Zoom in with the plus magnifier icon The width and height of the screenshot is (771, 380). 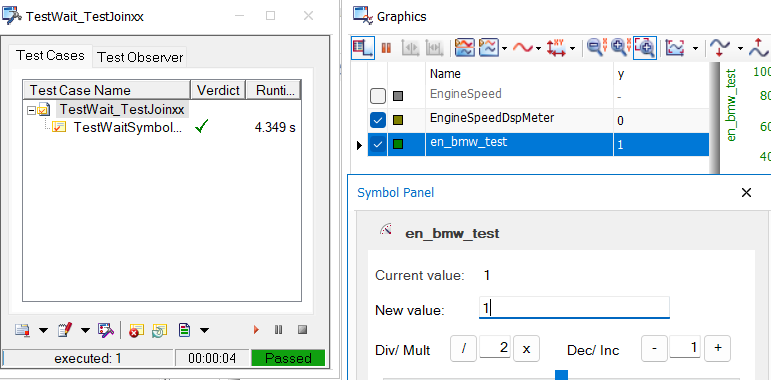coord(620,48)
